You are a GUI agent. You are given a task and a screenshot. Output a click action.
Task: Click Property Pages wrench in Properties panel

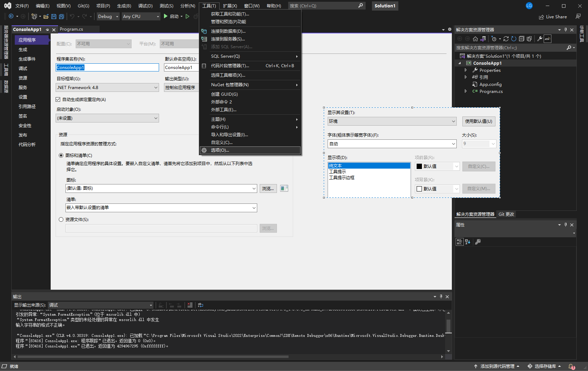pos(478,242)
